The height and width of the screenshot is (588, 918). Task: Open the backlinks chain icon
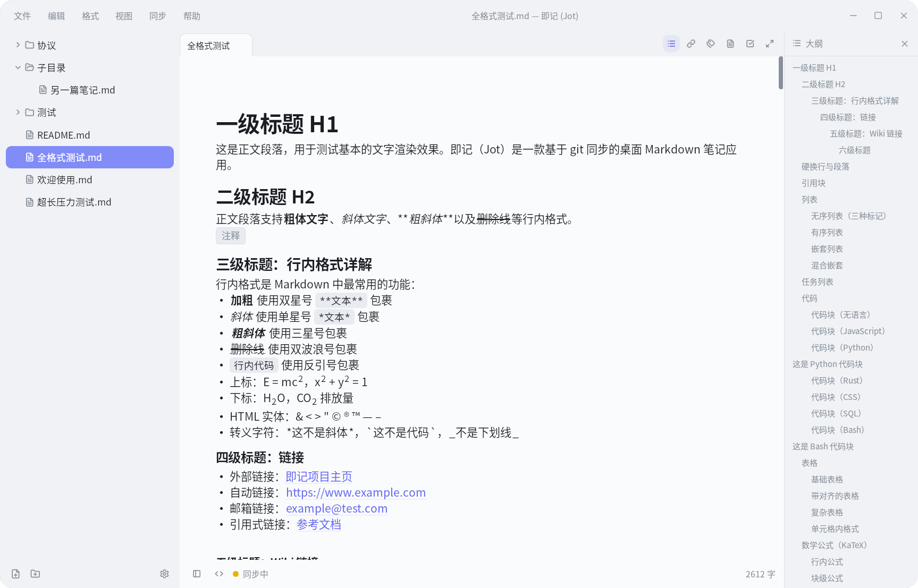click(691, 44)
